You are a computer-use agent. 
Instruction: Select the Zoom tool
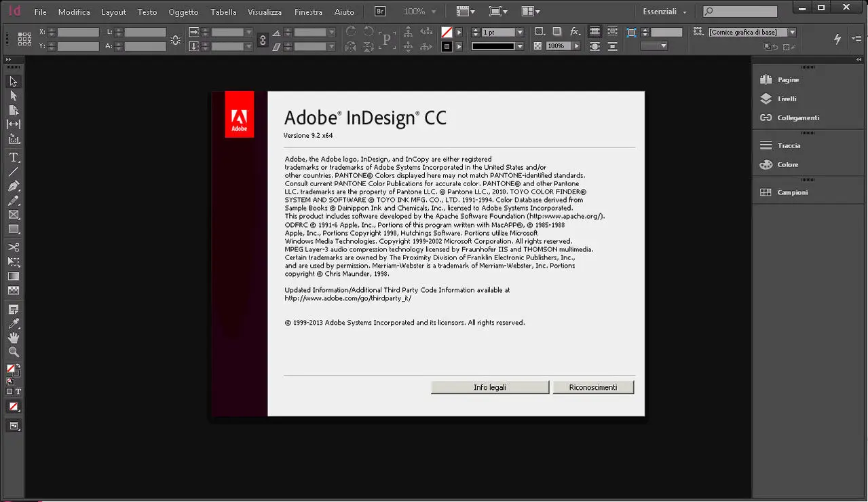click(x=14, y=352)
